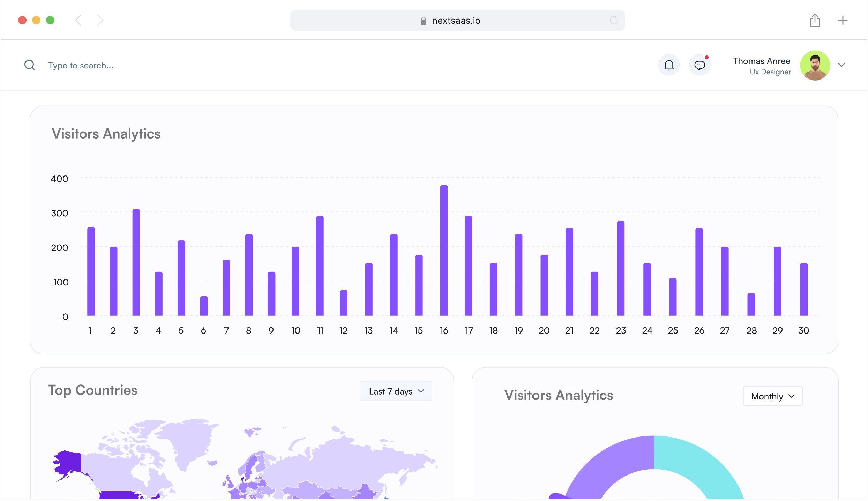The width and height of the screenshot is (868, 501).
Task: Click the Thomas Anree user name
Action: click(x=761, y=61)
